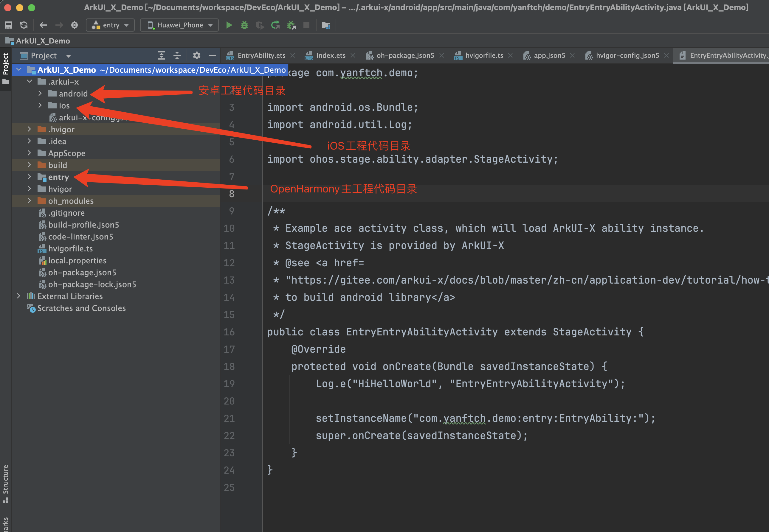
Task: Open the project structure folder icon in toolbar
Action: [326, 25]
